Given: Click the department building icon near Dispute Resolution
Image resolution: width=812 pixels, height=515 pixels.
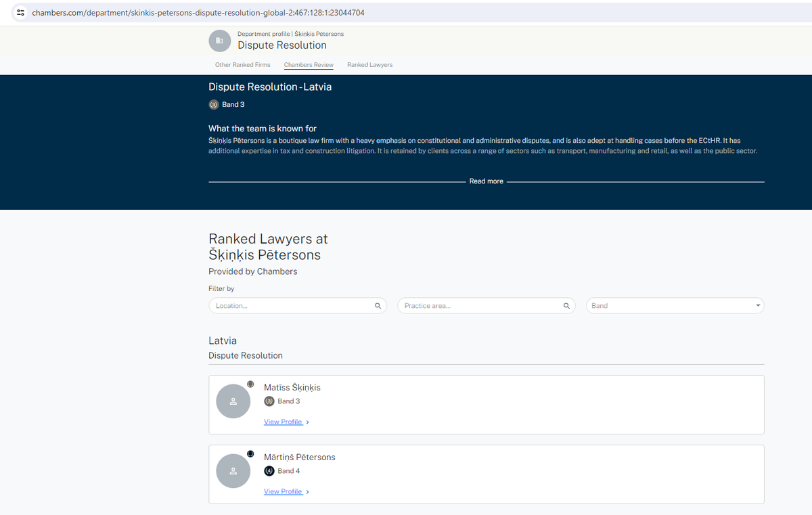Looking at the screenshot, I should coord(219,41).
